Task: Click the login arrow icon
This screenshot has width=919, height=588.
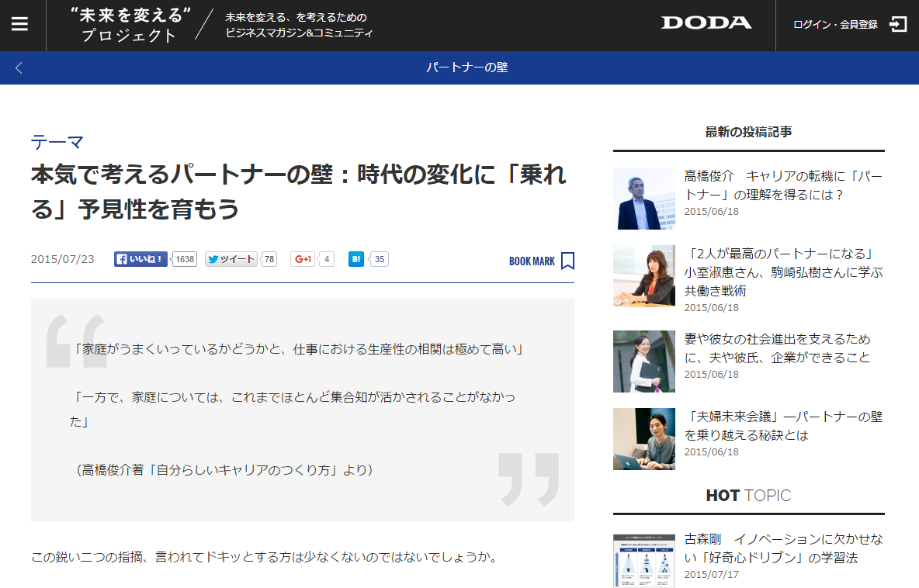Action: pyautogui.click(x=897, y=24)
